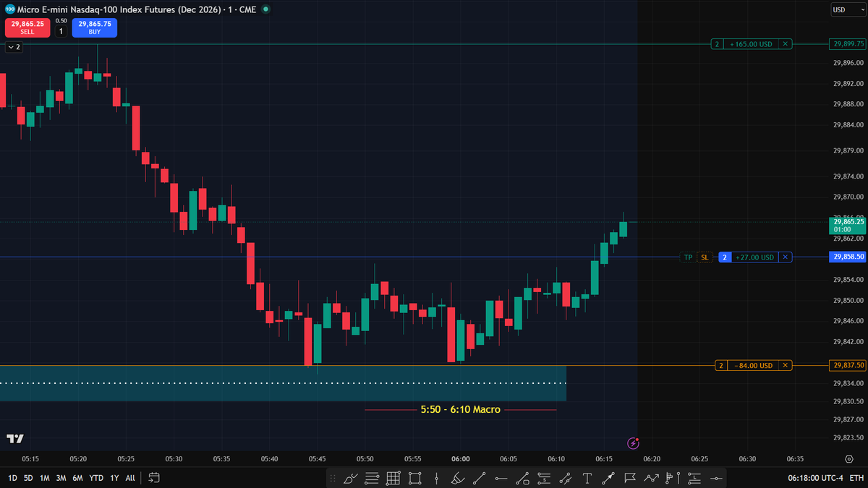
Task: Click the spread value 0.50
Action: click(x=61, y=21)
